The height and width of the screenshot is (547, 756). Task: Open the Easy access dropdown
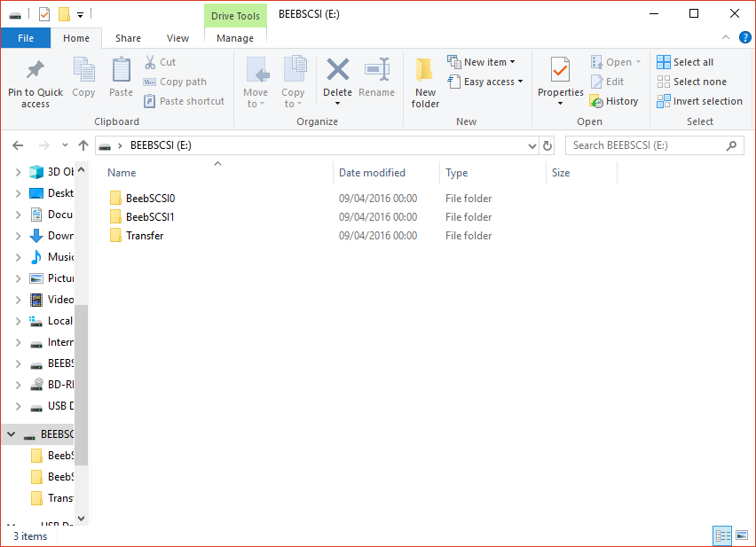click(485, 82)
